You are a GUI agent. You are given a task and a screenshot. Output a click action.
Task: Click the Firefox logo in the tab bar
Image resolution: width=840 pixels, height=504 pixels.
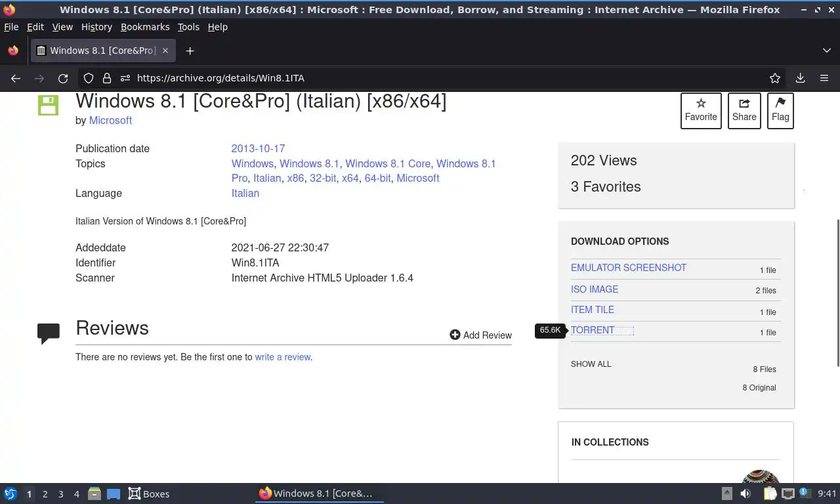(13, 51)
